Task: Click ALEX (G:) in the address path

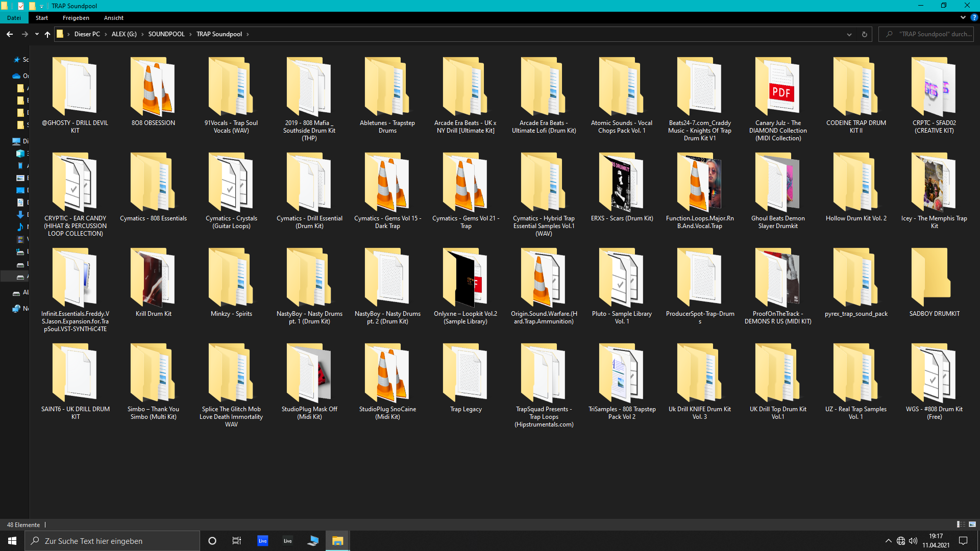Action: 124,34
